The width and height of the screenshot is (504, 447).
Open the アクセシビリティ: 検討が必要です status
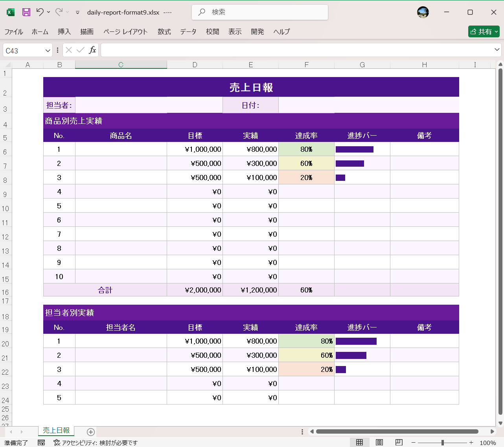click(x=96, y=443)
